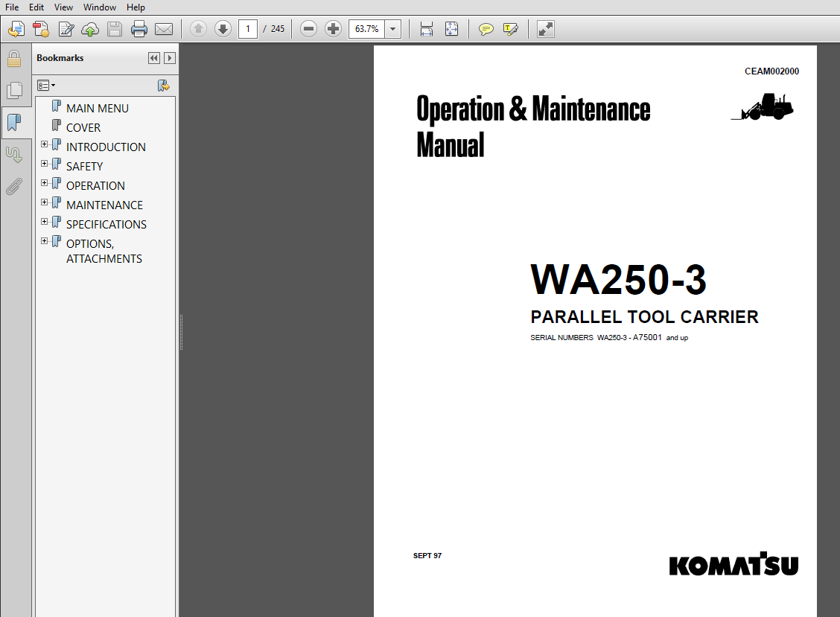This screenshot has height=617, width=840.
Task: Click the zoom percentage field showing 63.7%
Action: pos(367,29)
